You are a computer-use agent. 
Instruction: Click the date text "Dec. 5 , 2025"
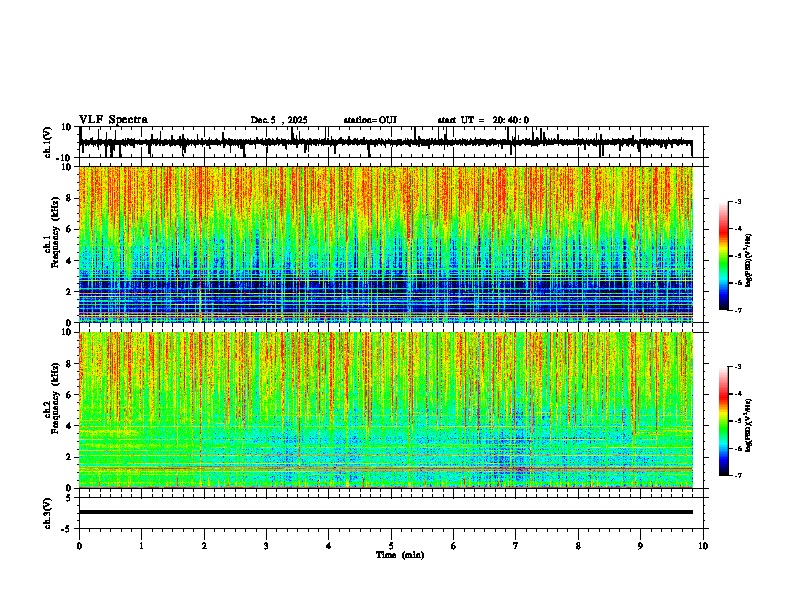279,120
